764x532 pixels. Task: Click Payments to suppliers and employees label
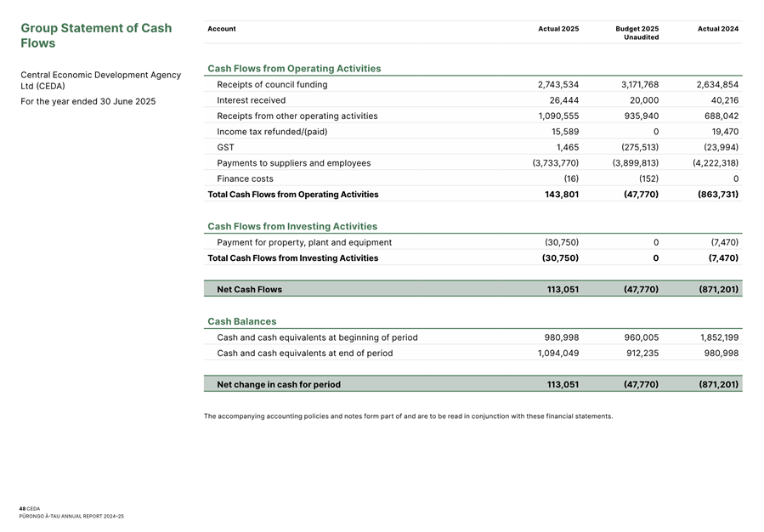[x=293, y=163]
